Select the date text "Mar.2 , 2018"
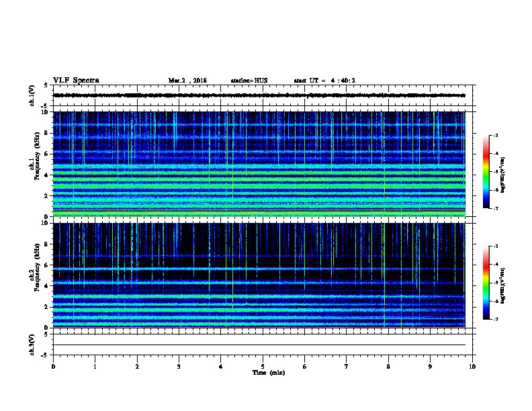 187,81
